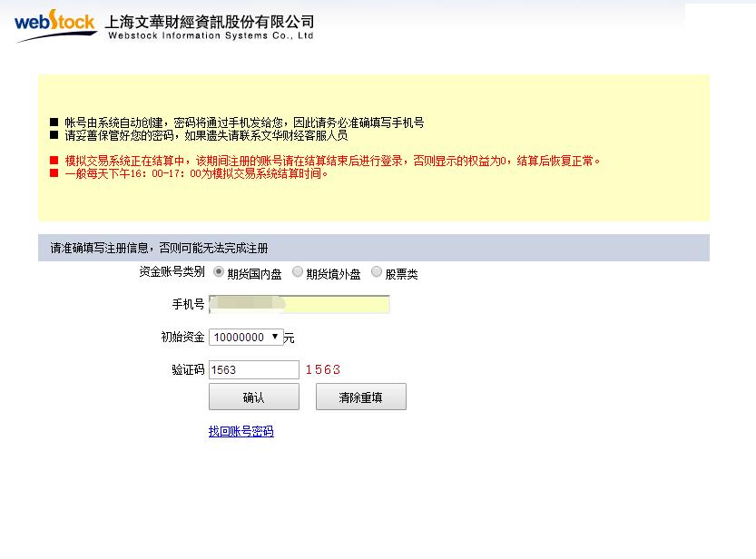
Task: Select the 期货境外盘 radio button
Action: point(297,270)
